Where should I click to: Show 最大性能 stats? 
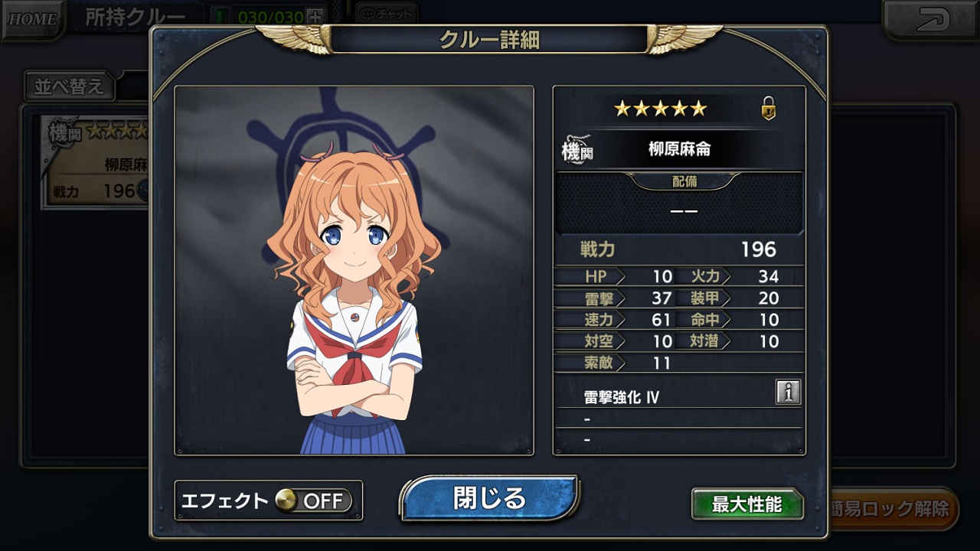coord(747,504)
